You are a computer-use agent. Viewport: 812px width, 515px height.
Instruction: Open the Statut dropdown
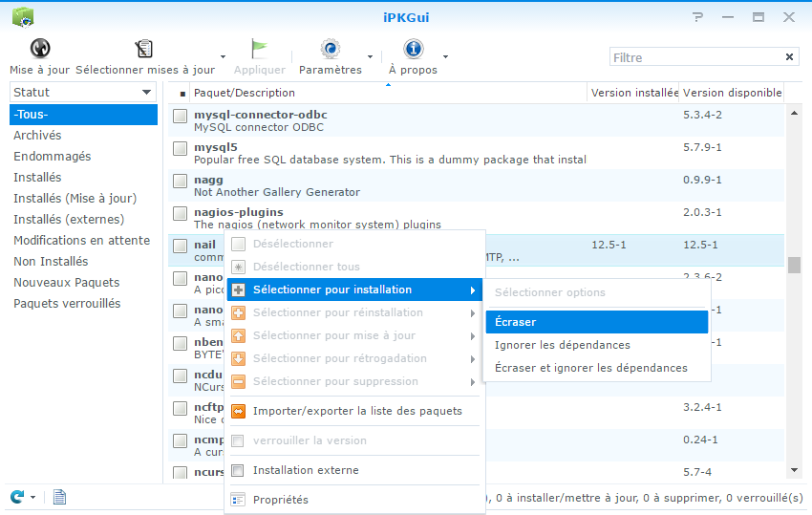[x=83, y=93]
